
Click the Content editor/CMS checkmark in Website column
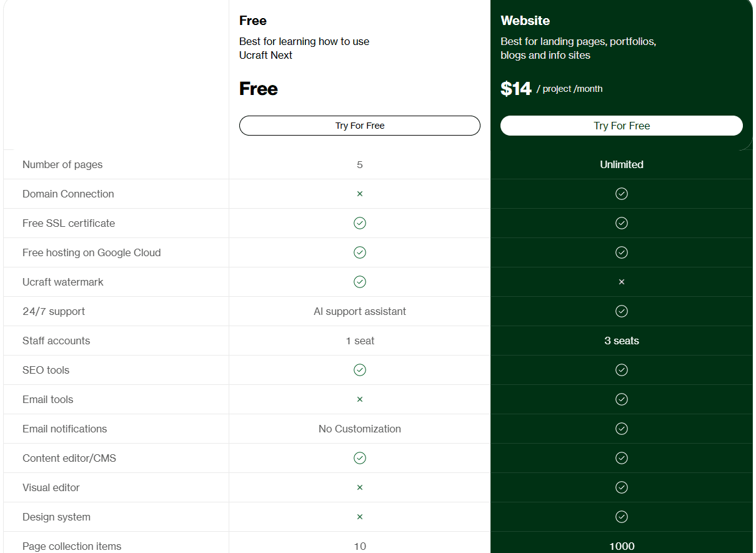click(622, 458)
